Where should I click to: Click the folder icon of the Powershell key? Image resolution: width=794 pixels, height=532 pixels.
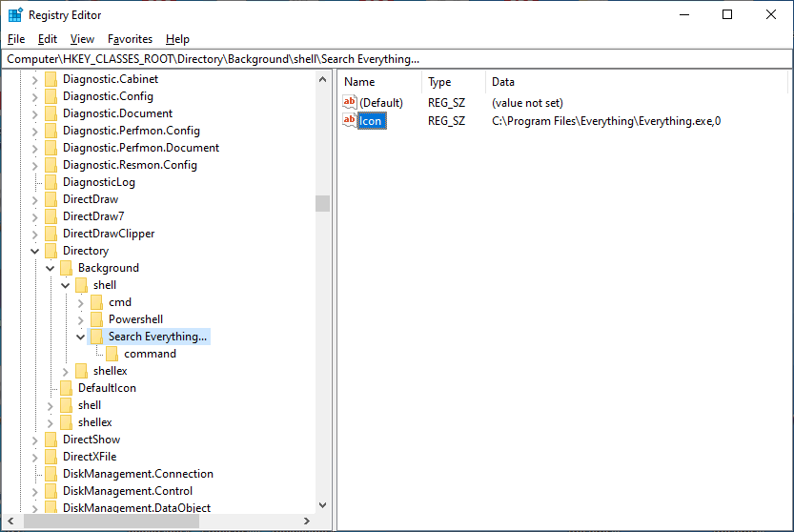[x=96, y=319]
